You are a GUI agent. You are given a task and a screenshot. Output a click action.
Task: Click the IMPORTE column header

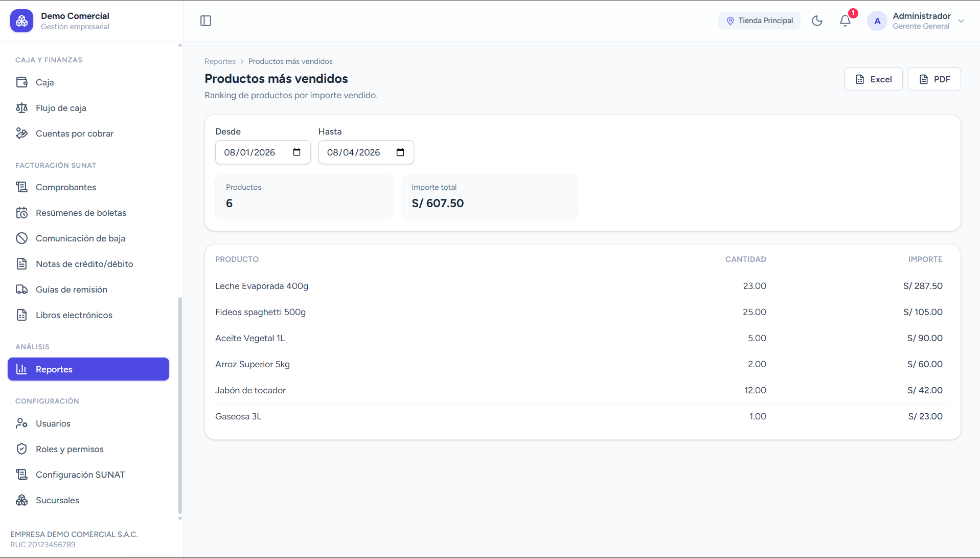pyautogui.click(x=925, y=259)
